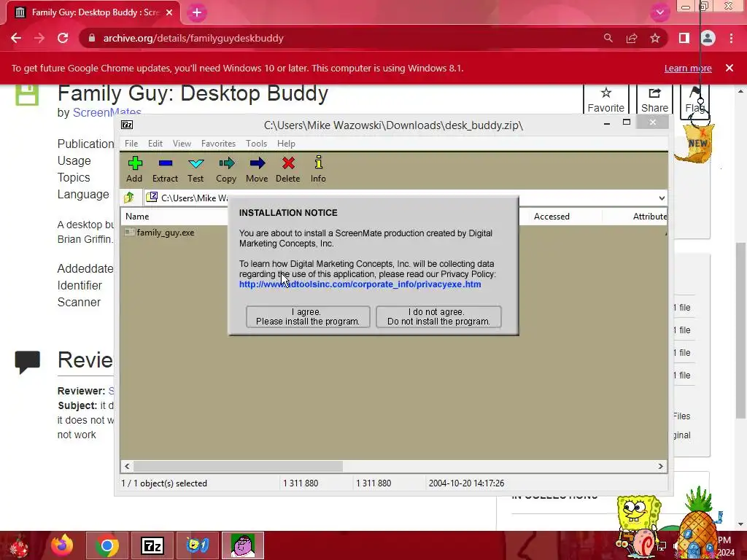
Task: Click the 7-Zip horizontal scrollbar thumb
Action: (238, 466)
